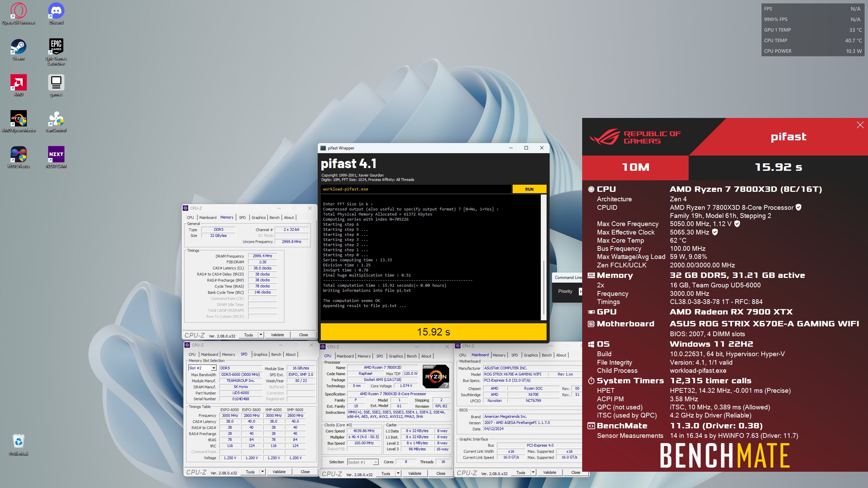Click Validate in CPU-Z CPU window
868x488 pixels.
point(415,473)
